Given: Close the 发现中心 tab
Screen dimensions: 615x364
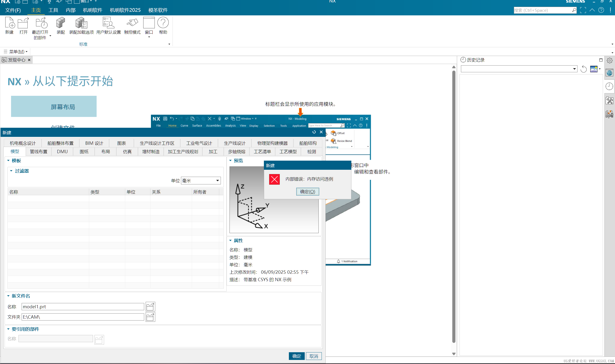Looking at the screenshot, I should (x=29, y=60).
